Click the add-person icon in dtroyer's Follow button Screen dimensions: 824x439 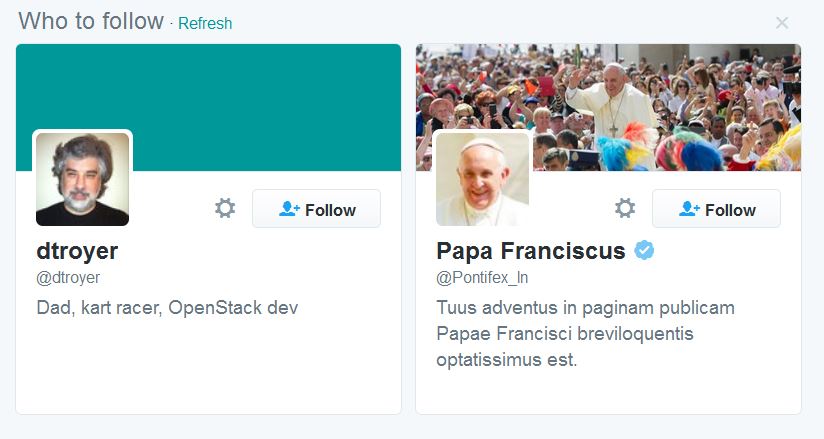[289, 209]
